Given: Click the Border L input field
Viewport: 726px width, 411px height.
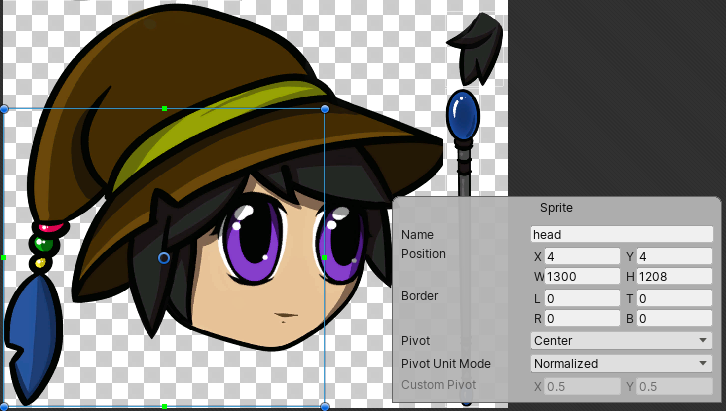Looking at the screenshot, I should click(582, 298).
